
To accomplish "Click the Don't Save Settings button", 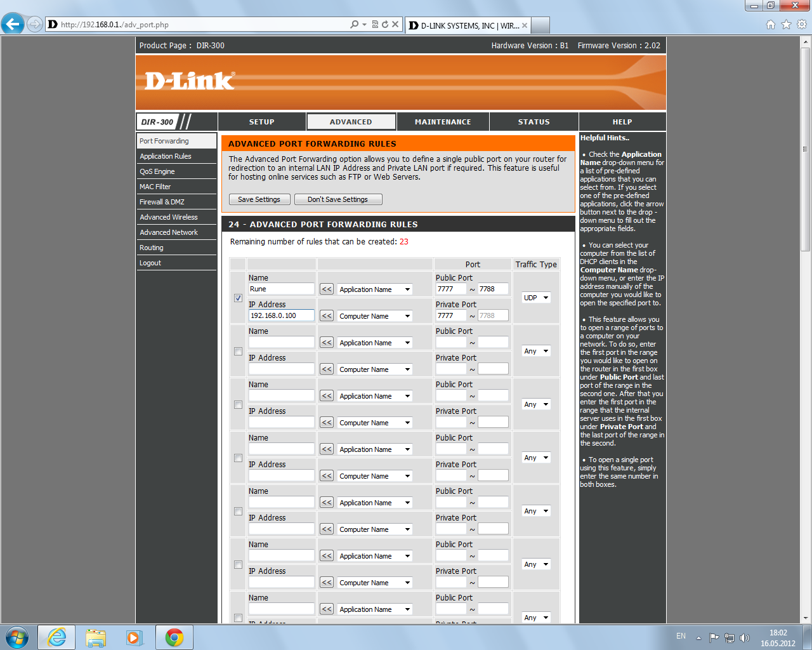I will pyautogui.click(x=338, y=199).
